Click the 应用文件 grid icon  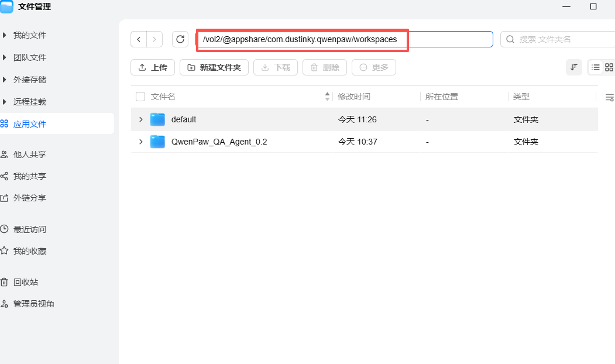pyautogui.click(x=4, y=124)
